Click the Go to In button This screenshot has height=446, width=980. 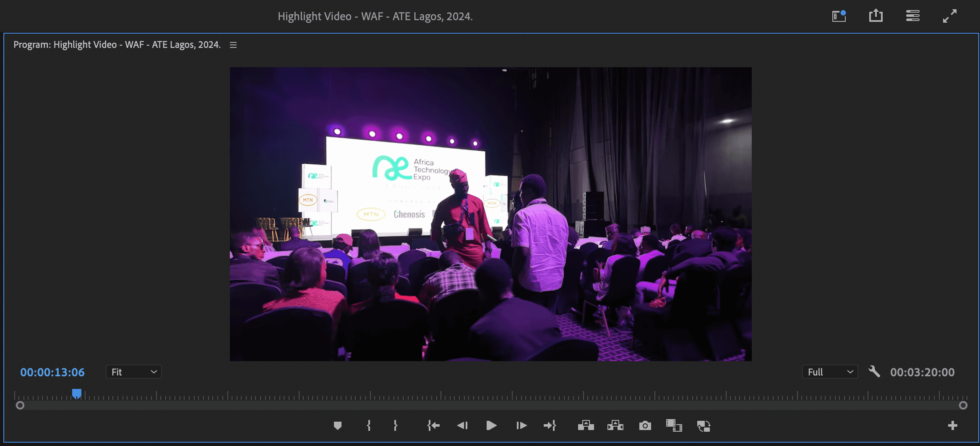pos(433,426)
